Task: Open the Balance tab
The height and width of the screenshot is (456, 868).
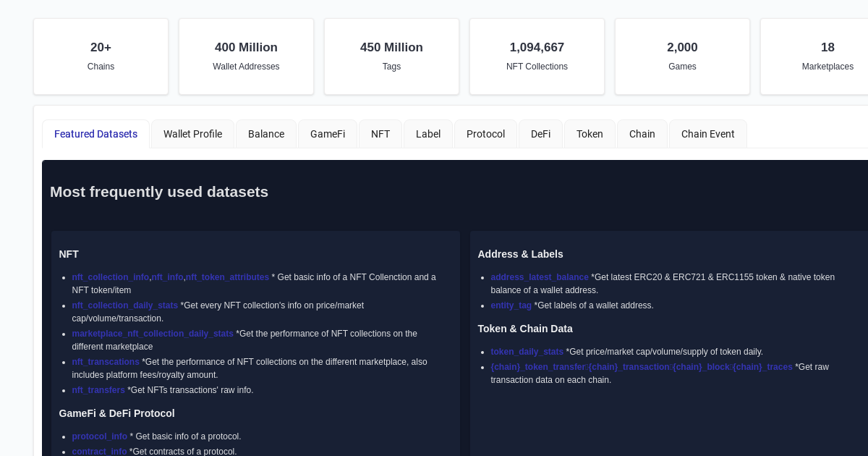Action: tap(266, 134)
